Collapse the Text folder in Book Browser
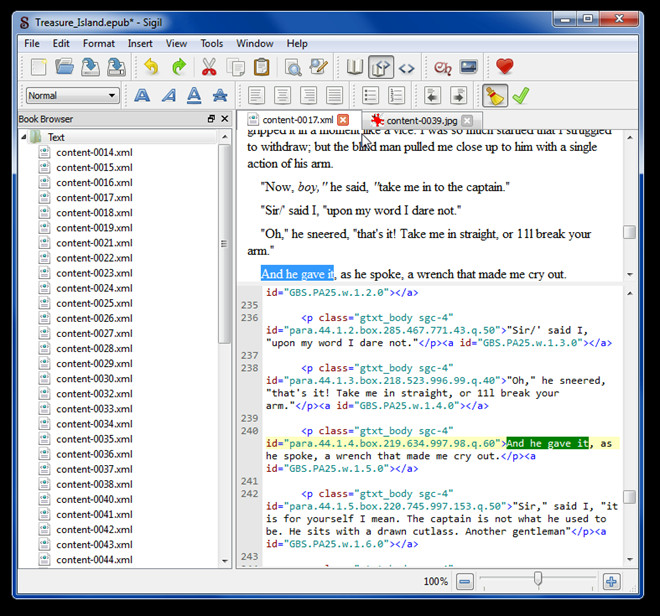 pos(24,137)
